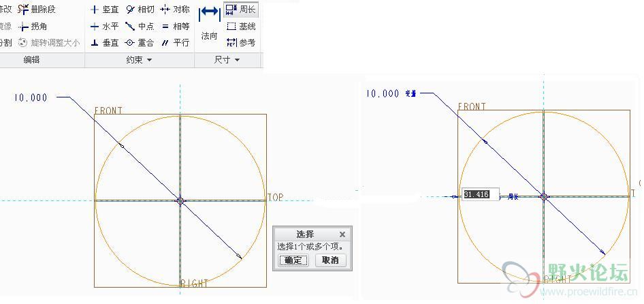Click the 变量 label beside right 10.000

[x=410, y=94]
